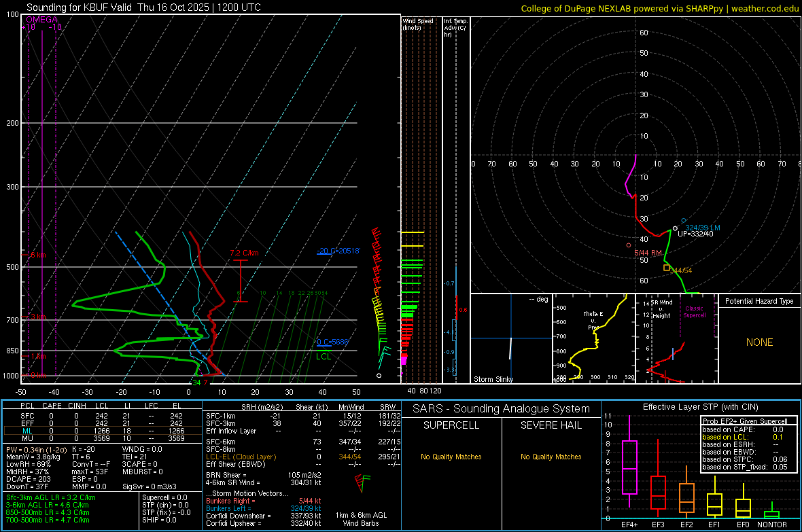Click the K = -20 index value

click(84, 449)
